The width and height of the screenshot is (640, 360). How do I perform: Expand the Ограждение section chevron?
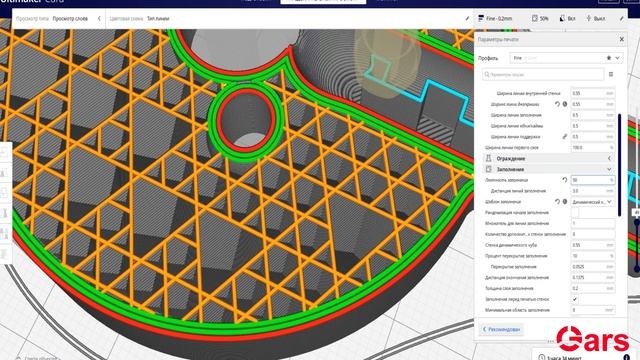(x=609, y=158)
